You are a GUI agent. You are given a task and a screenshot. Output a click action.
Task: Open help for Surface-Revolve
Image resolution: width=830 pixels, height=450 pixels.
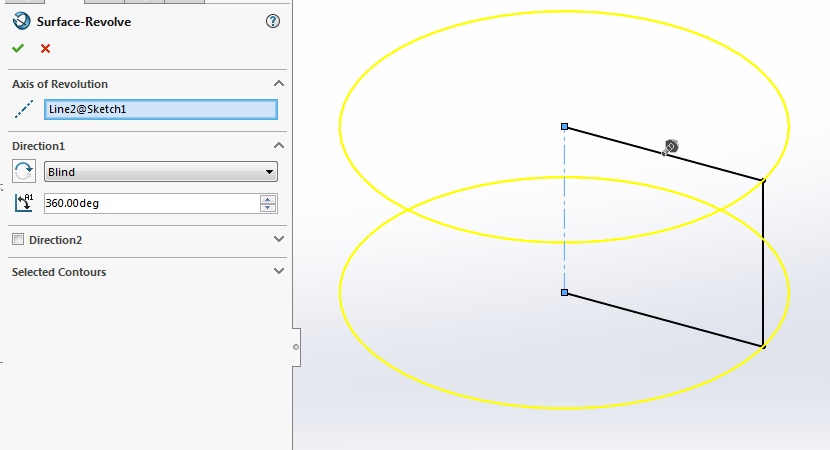273,21
